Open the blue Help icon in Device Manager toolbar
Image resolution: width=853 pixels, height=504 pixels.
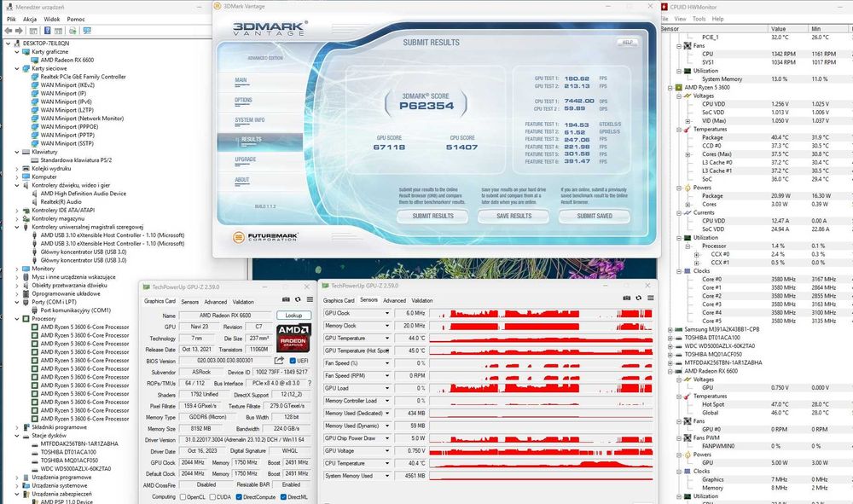(47, 31)
